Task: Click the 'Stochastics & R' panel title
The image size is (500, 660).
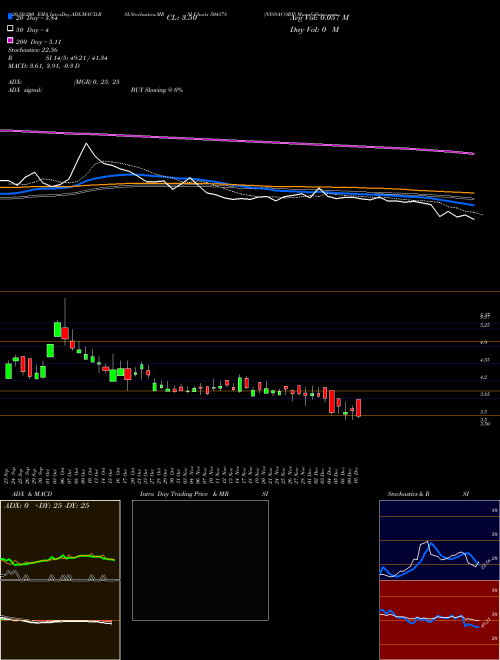Action: coord(408,494)
